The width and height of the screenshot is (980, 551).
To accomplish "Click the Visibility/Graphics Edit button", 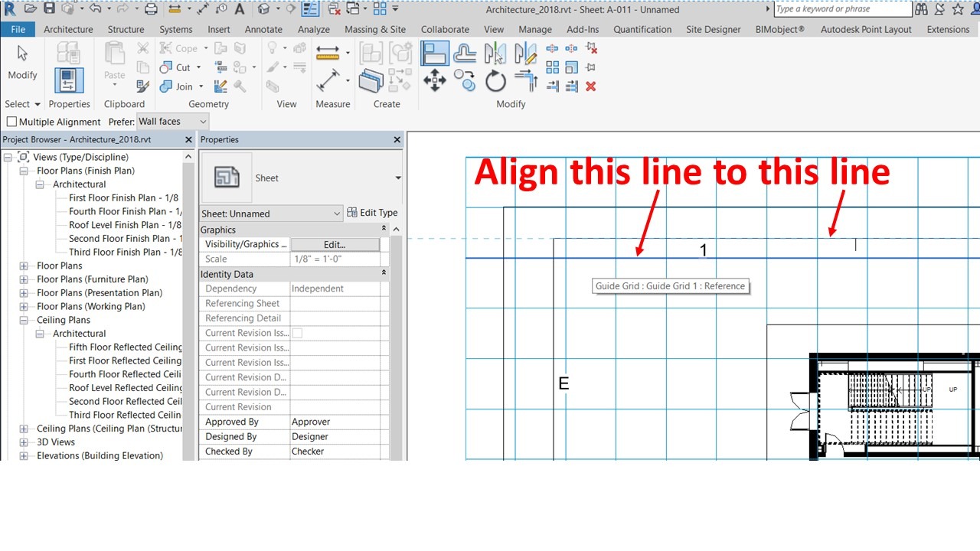I will [335, 244].
